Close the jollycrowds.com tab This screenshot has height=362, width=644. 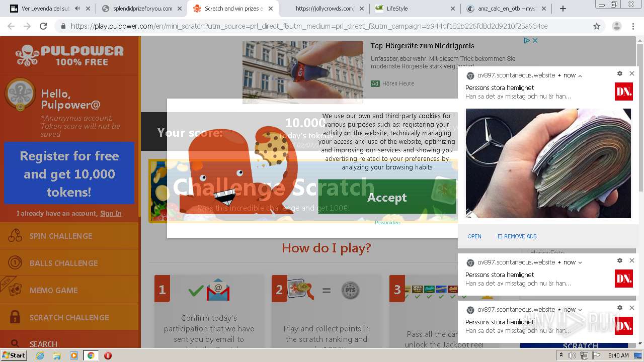coord(362,9)
